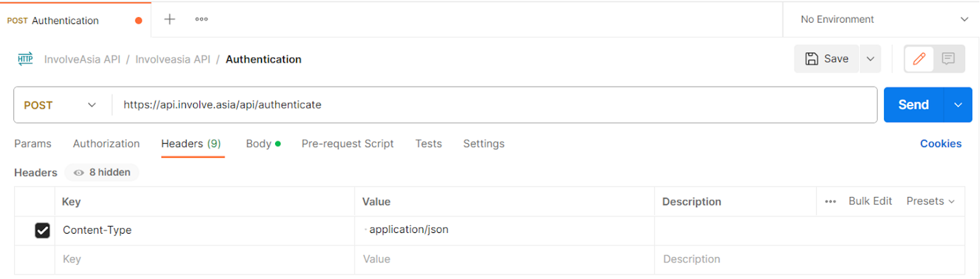Show the 8 hidden headers
This screenshot has height=279, width=980.
(x=102, y=172)
